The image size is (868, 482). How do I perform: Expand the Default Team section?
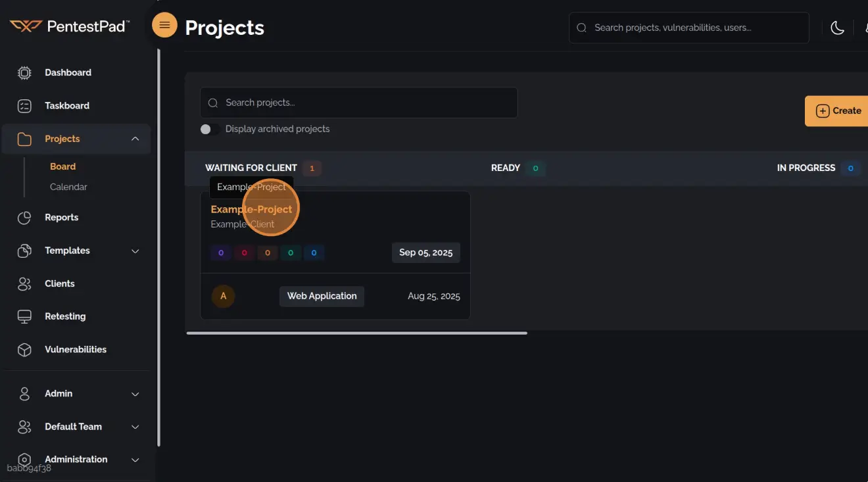pos(135,427)
